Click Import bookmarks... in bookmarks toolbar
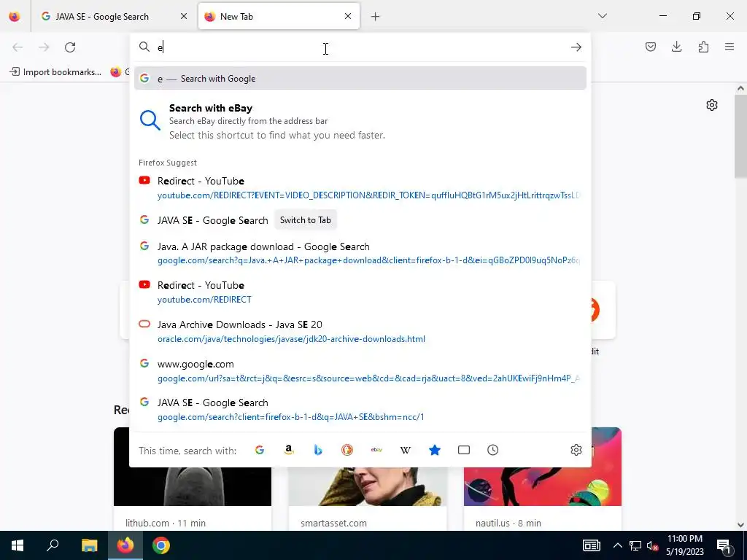 click(x=55, y=72)
